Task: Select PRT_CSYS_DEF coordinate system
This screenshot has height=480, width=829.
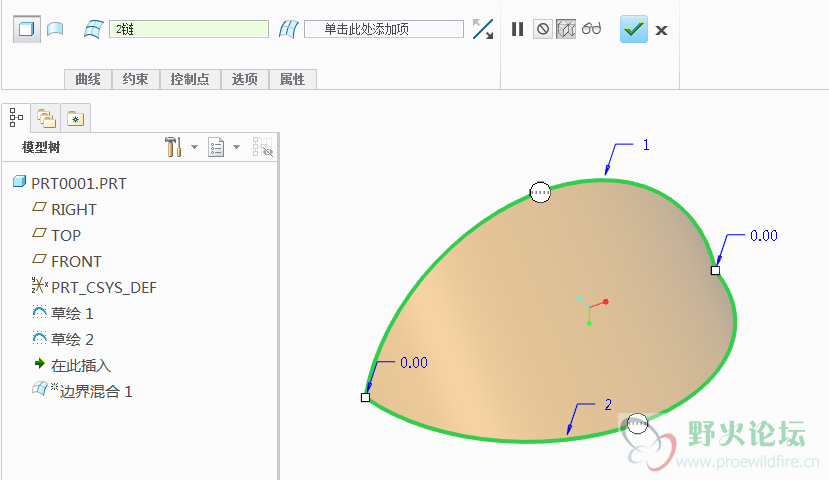Action: click(x=104, y=287)
